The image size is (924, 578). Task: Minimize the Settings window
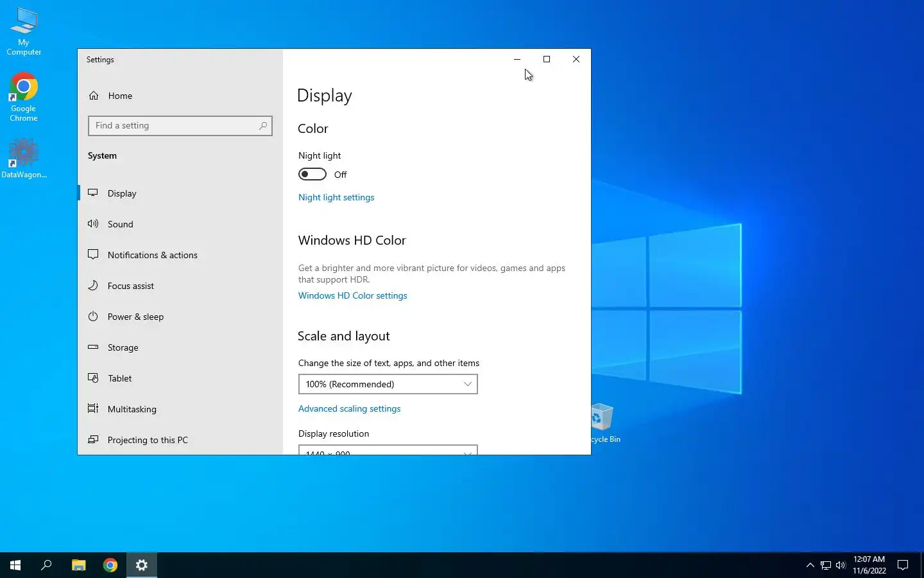[517, 59]
